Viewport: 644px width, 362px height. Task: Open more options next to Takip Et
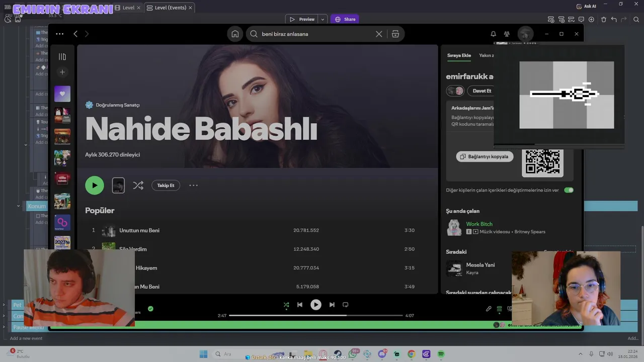193,185
